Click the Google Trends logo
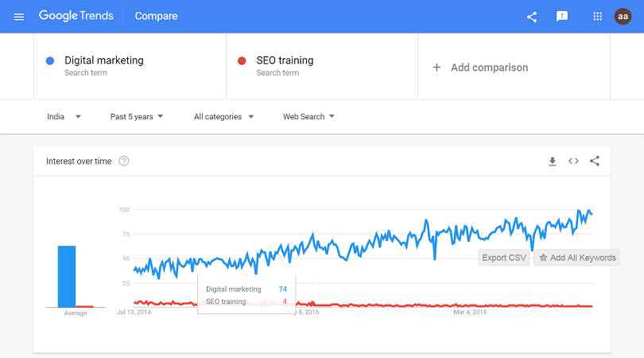The height and width of the screenshot is (358, 644). point(76,17)
